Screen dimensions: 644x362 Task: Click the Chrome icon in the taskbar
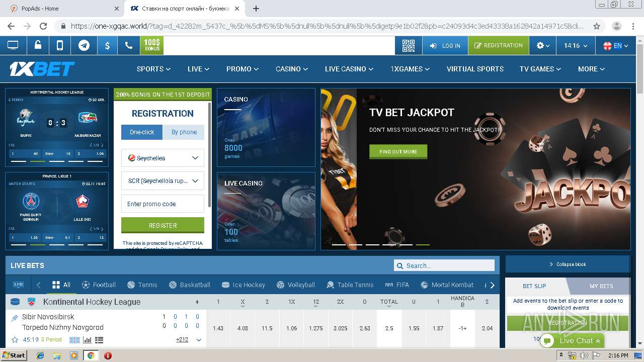[x=91, y=355]
